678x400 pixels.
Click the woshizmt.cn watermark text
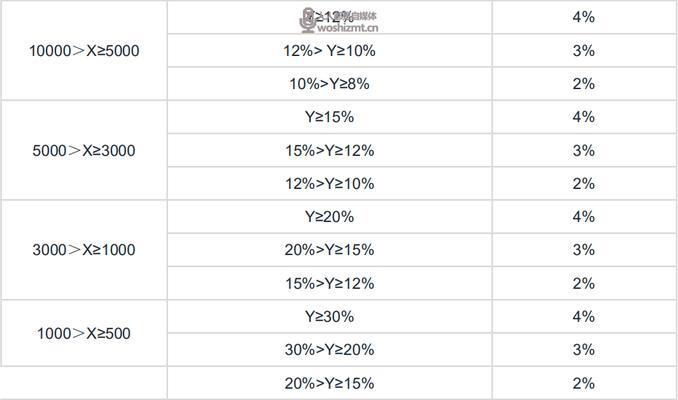(348, 28)
